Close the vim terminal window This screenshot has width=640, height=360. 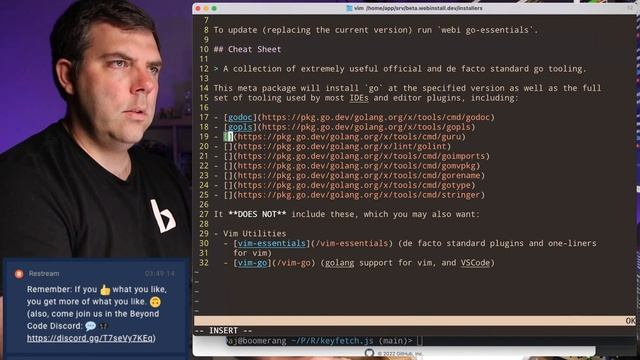198,8
